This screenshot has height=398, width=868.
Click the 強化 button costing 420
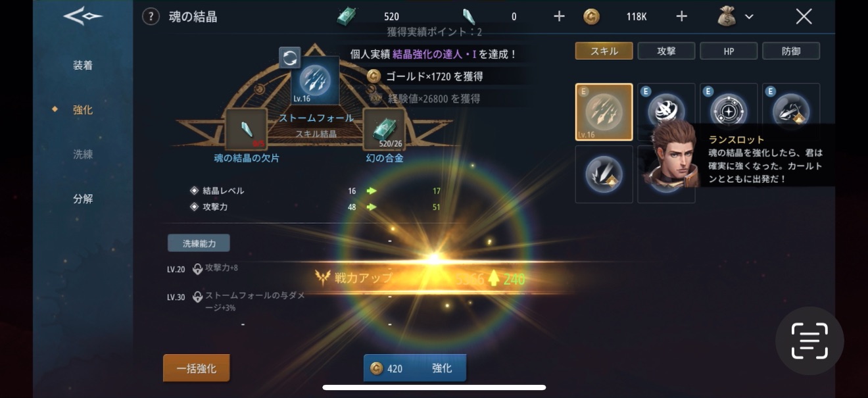pyautogui.click(x=415, y=368)
